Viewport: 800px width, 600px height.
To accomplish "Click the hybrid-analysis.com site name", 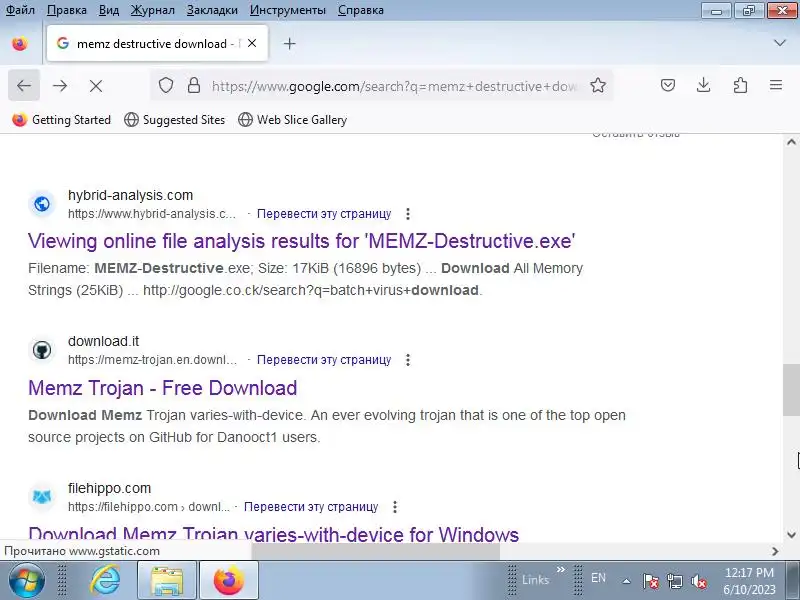I will pyautogui.click(x=131, y=195).
